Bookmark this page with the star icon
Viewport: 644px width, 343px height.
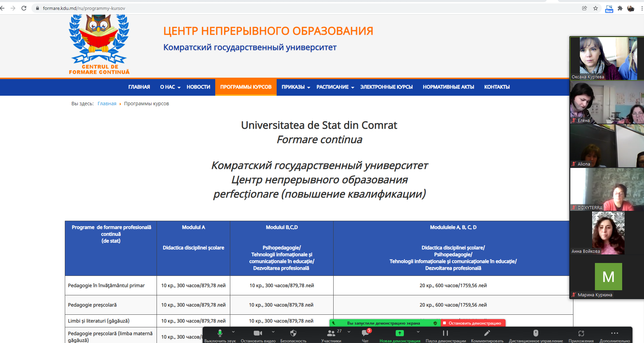tap(596, 8)
